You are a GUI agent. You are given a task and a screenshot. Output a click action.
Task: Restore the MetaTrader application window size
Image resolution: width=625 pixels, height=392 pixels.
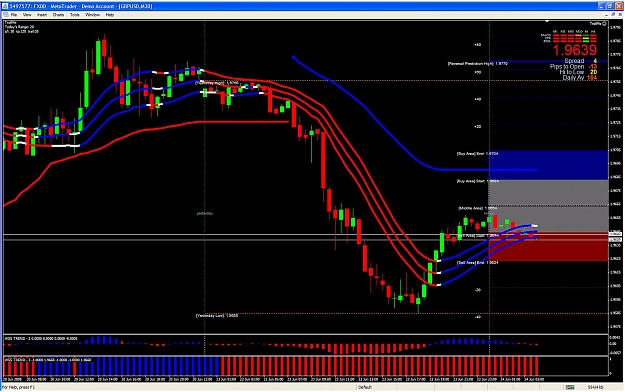(610, 6)
